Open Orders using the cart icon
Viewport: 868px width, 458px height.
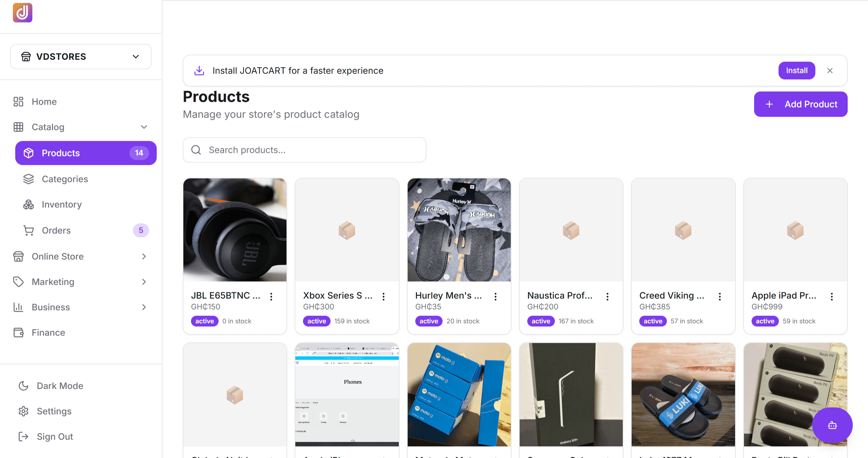(28, 230)
